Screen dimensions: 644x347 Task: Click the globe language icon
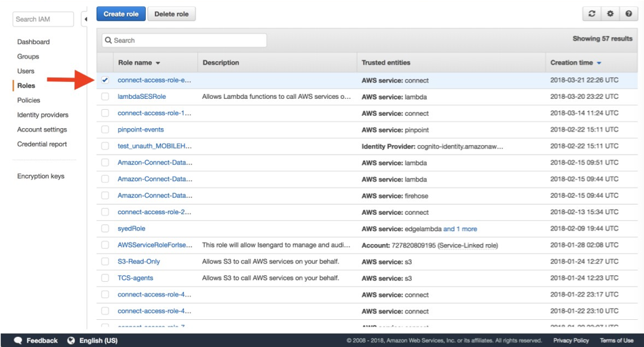point(71,340)
